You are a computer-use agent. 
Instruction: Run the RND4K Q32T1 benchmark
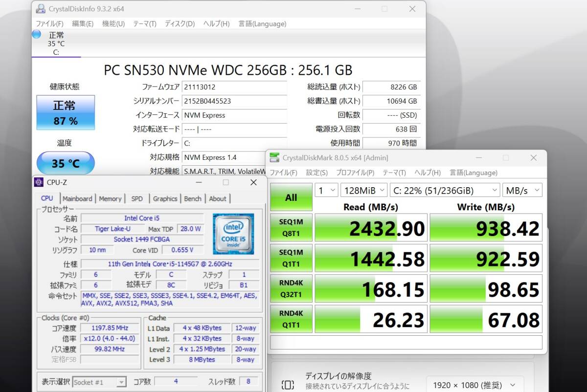pyautogui.click(x=291, y=288)
